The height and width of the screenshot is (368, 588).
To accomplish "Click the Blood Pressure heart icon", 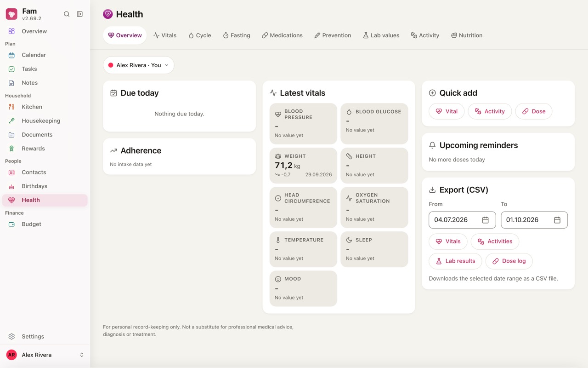I will [x=278, y=114].
